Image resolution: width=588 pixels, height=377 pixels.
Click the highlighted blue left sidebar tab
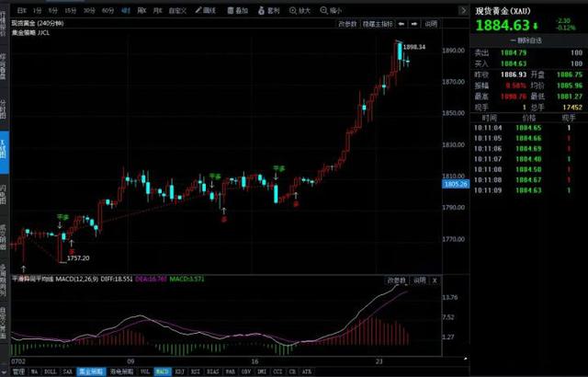(4, 153)
